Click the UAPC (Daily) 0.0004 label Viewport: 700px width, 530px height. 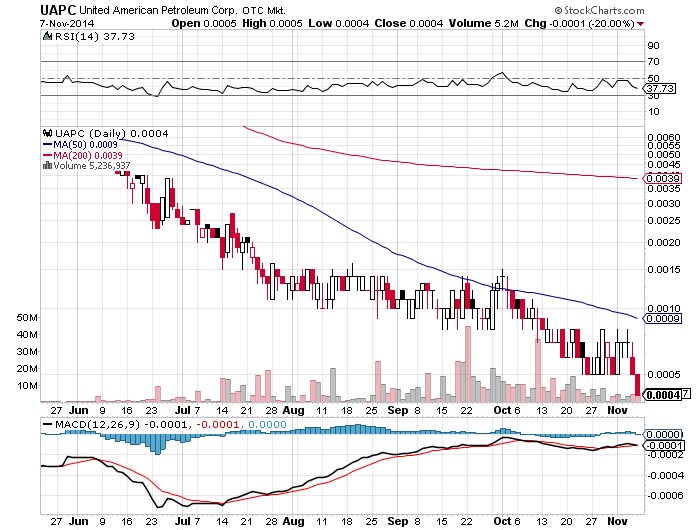(112, 133)
